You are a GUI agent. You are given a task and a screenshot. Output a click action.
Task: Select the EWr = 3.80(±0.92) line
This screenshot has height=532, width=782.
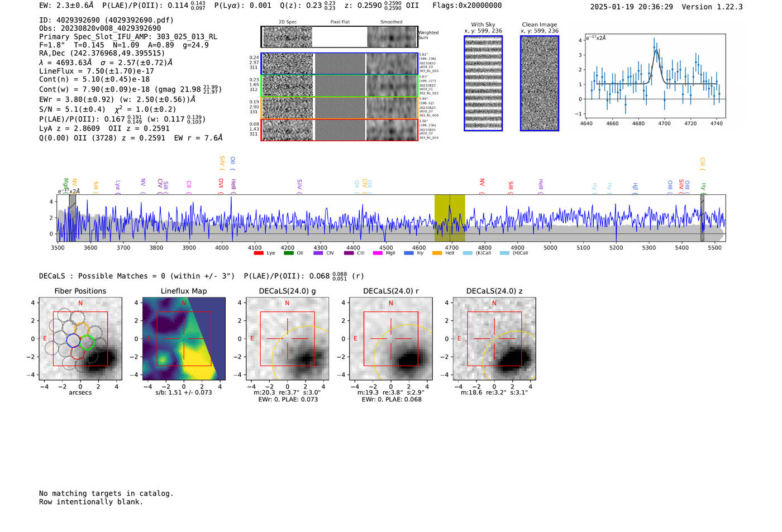point(117,99)
